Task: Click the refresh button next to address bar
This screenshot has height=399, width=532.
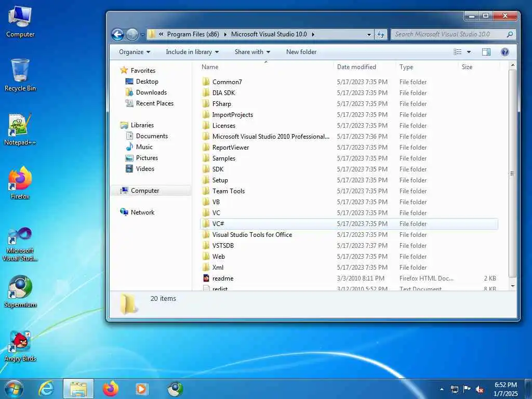Action: click(x=381, y=34)
